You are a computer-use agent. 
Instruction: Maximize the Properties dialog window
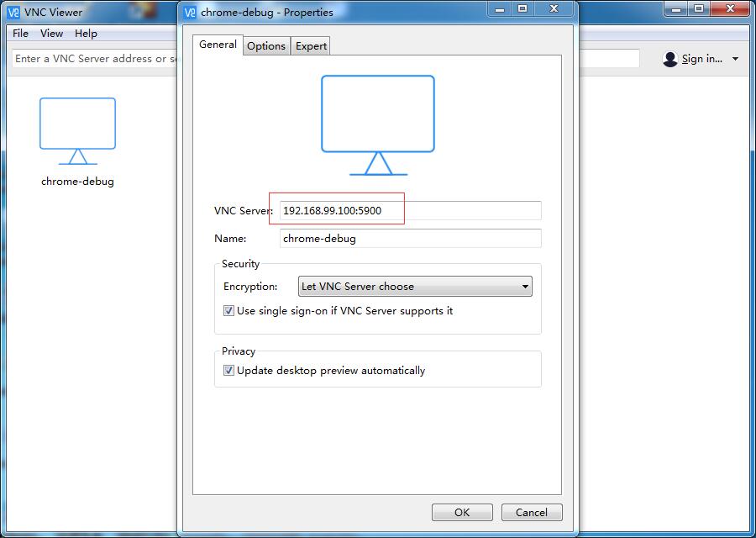pos(522,8)
